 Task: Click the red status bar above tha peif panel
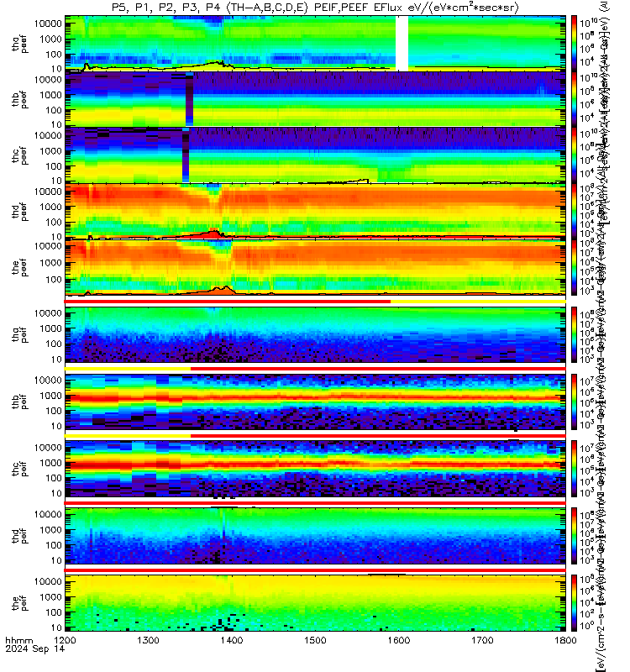pos(228,302)
